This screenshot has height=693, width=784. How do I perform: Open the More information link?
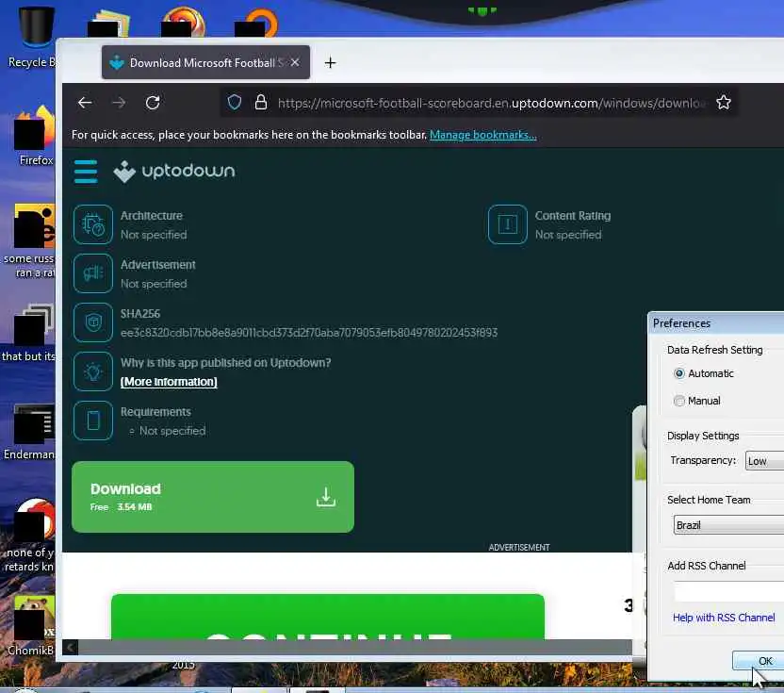click(169, 382)
